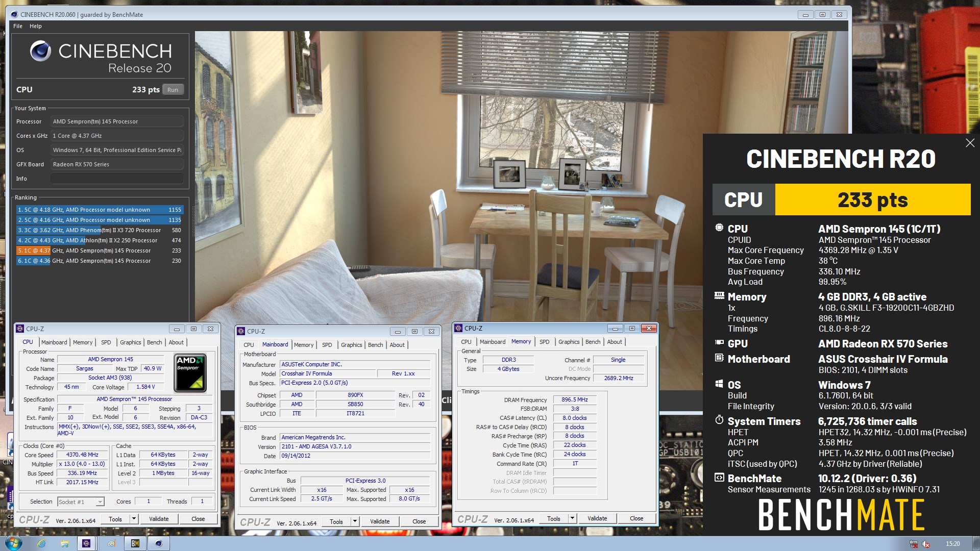The width and height of the screenshot is (980, 551).
Task: Select ranking row 1 scoring 1155
Action: click(x=100, y=210)
